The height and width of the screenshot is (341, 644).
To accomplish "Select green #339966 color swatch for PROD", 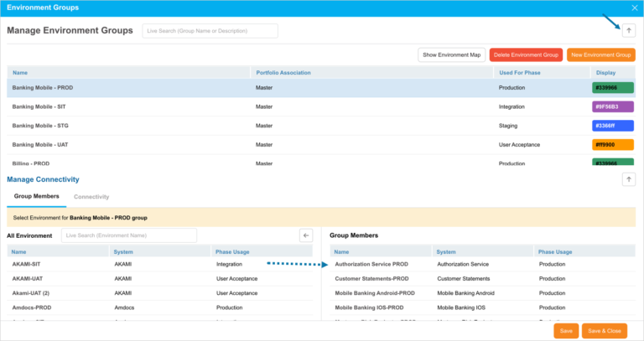I will point(613,87).
